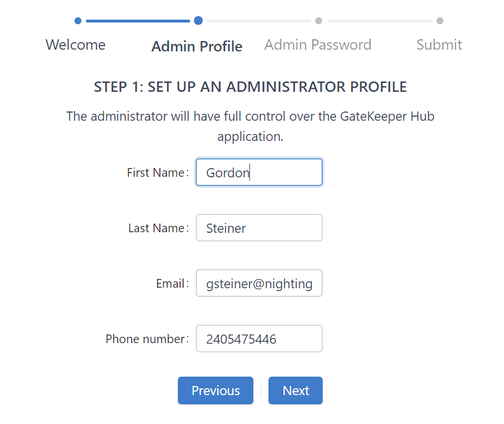The height and width of the screenshot is (424, 504).
Task: Click the gray progress bar before Submit dot
Action: [x=380, y=21]
